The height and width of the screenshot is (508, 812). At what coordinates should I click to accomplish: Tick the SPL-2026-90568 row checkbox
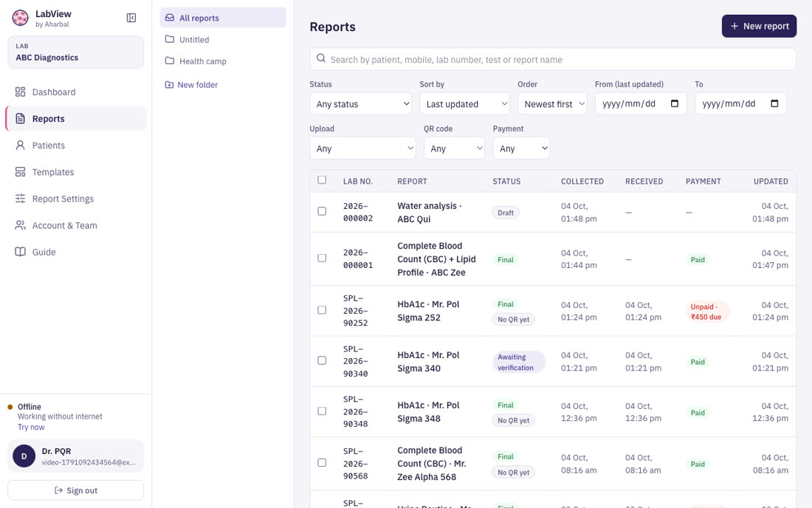(322, 463)
